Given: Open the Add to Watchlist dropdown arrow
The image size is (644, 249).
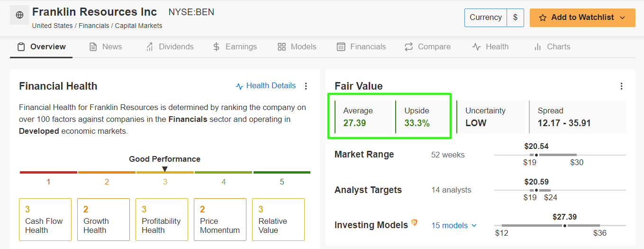Looking at the screenshot, I should (623, 18).
